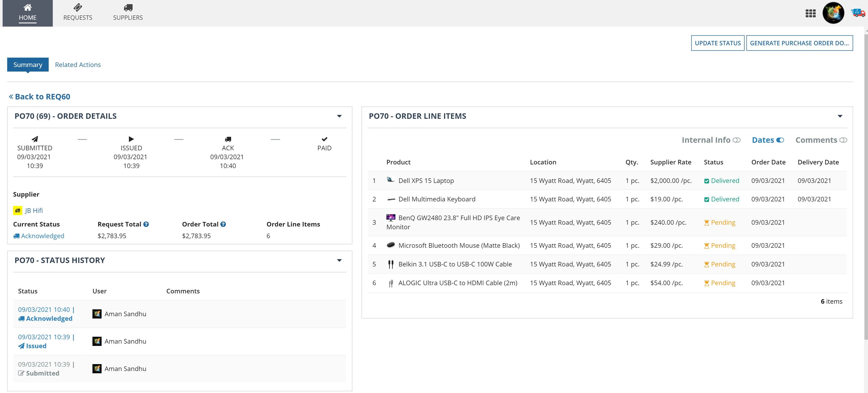Open the apps grid icon
868x393 pixels.
(810, 13)
